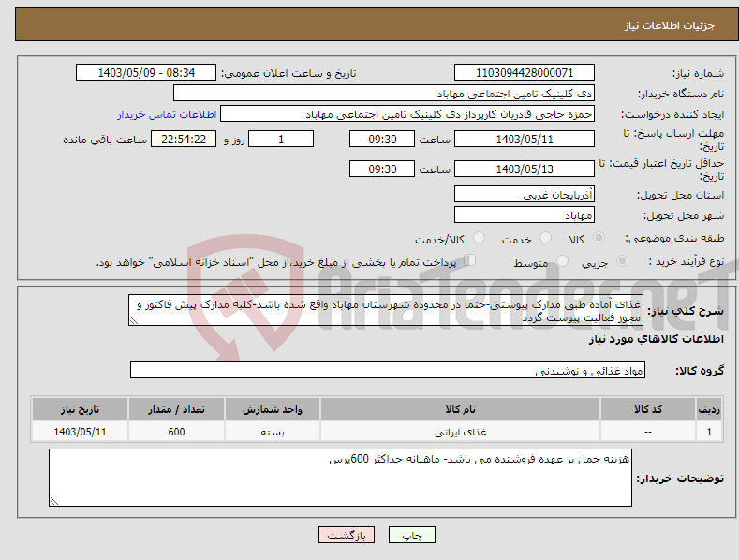The width and height of the screenshot is (739, 560).
Task: Click the need date cell 1403/05/11
Action: tap(81, 432)
